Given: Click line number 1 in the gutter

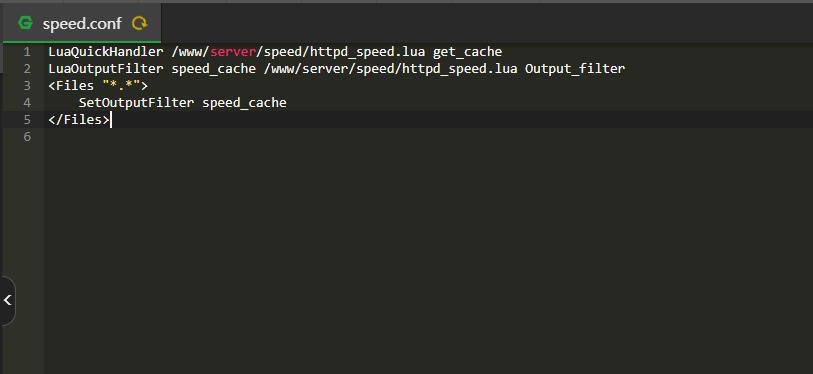Looking at the screenshot, I should click(x=26, y=52).
